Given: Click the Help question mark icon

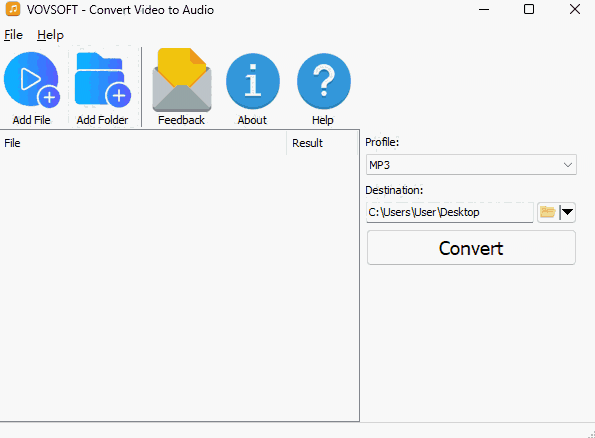Looking at the screenshot, I should pyautogui.click(x=323, y=81).
